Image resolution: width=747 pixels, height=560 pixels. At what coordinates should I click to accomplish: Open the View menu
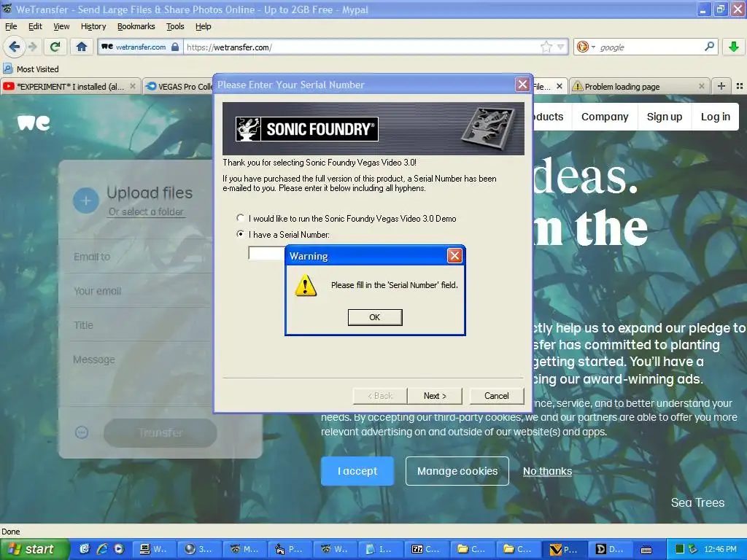tap(61, 26)
